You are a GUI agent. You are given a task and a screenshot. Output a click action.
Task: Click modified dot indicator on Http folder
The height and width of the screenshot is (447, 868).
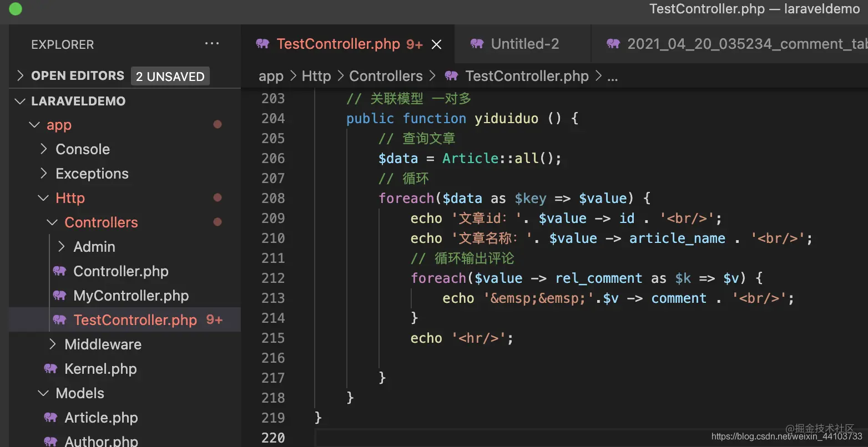pos(218,198)
